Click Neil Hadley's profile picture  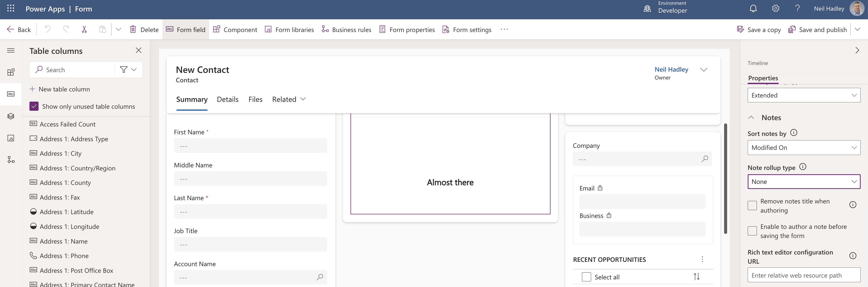click(x=857, y=8)
